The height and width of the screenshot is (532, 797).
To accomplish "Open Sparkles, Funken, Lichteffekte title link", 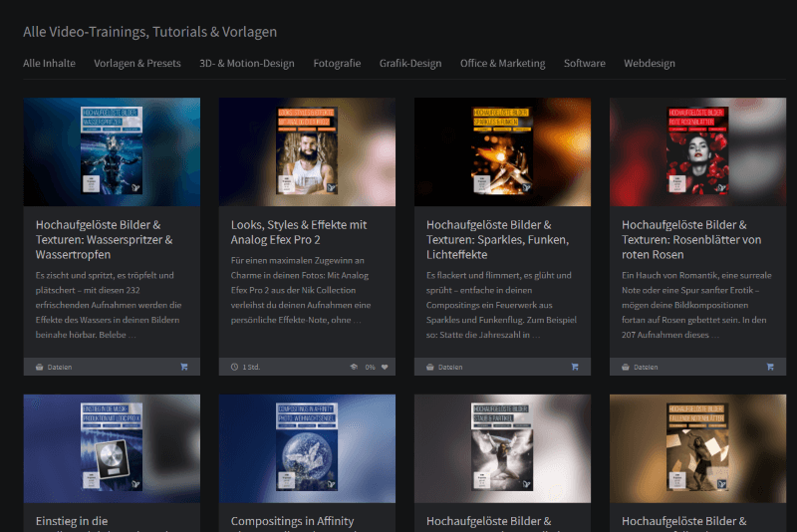I will coord(497,240).
